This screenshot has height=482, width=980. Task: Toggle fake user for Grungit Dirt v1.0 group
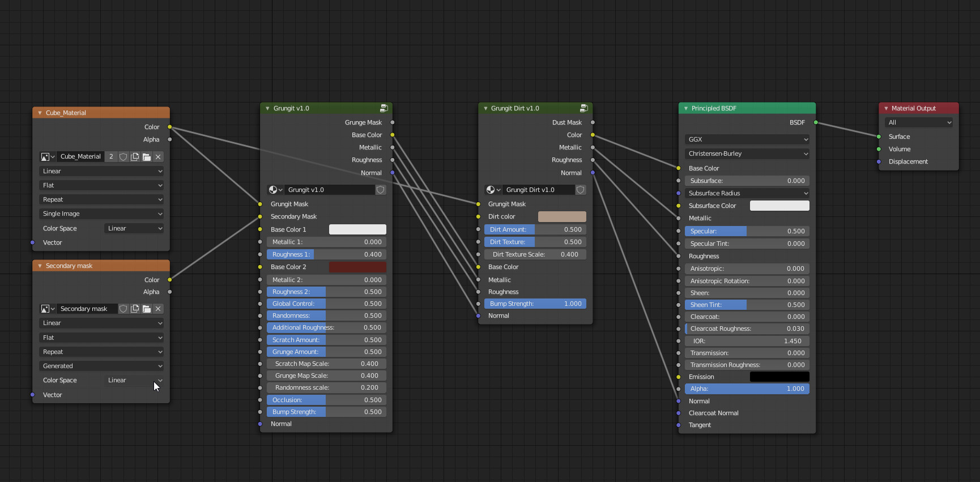[x=581, y=190]
